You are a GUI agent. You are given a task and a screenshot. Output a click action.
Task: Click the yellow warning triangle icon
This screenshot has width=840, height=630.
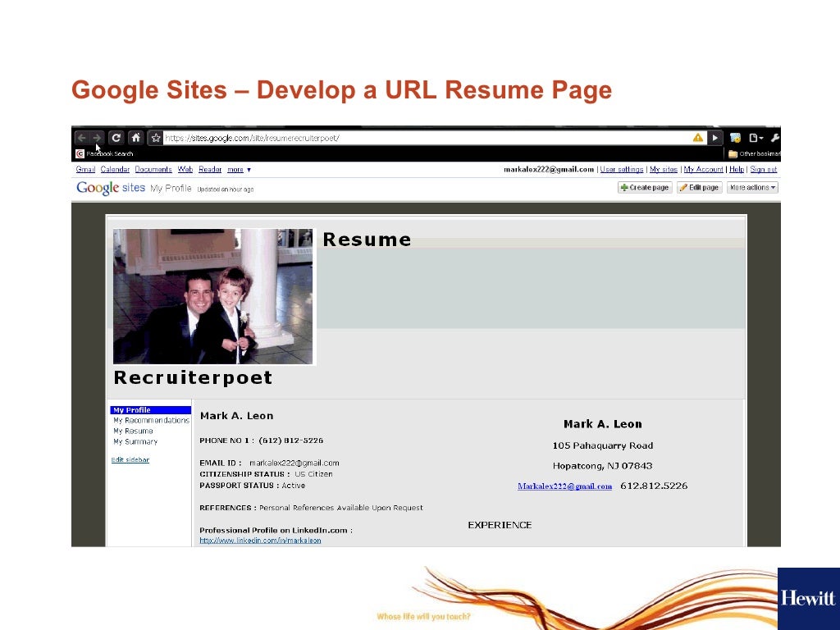point(697,138)
